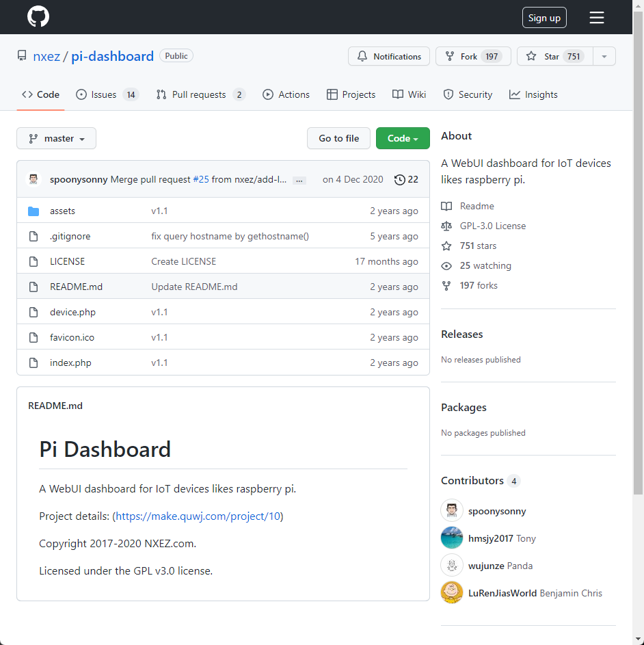Click the fork icon beside 197 forks

pos(446,285)
